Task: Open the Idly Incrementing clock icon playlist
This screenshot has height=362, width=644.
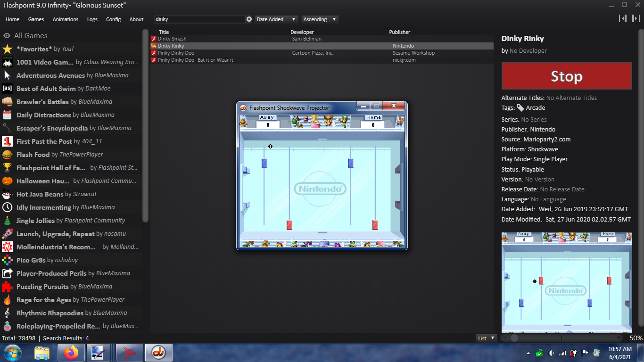Action: [x=7, y=207]
